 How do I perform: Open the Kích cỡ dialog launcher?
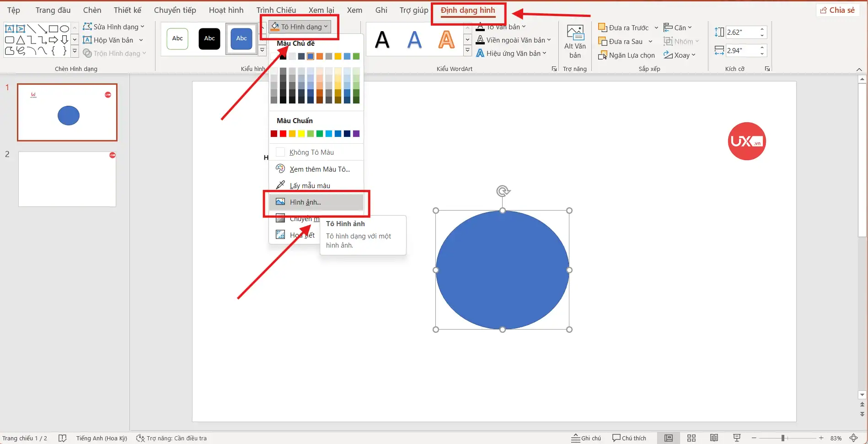click(767, 69)
